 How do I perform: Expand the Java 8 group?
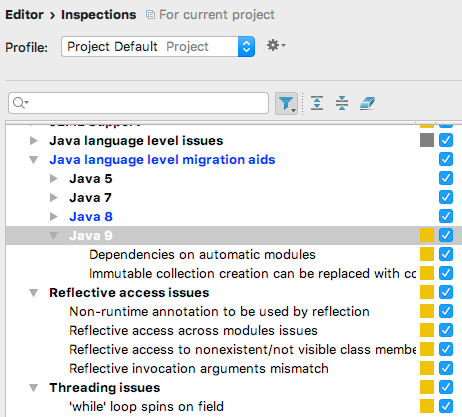[x=53, y=217]
